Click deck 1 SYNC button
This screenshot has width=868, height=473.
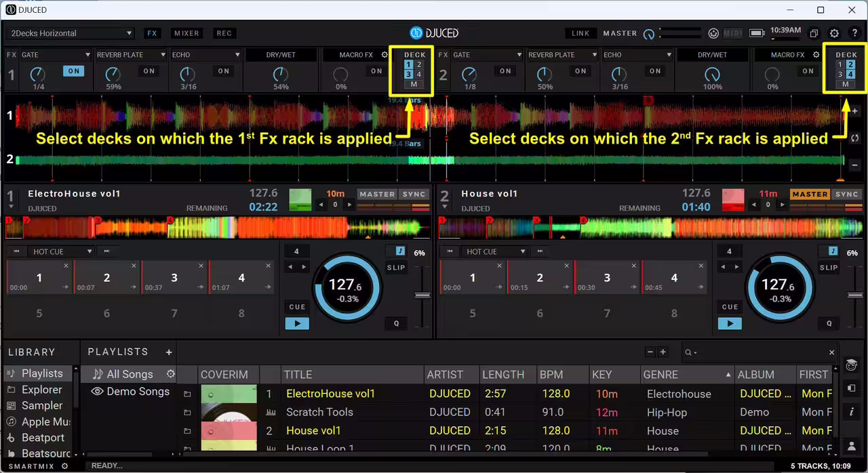coord(414,194)
